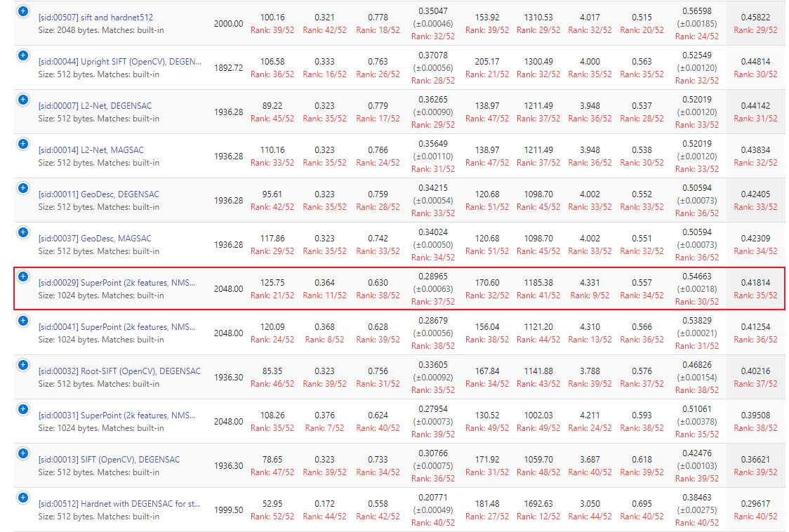Follow the sid:00032 Root-SIFT (OpenCV) link
The height and width of the screenshot is (532, 789).
tap(119, 371)
